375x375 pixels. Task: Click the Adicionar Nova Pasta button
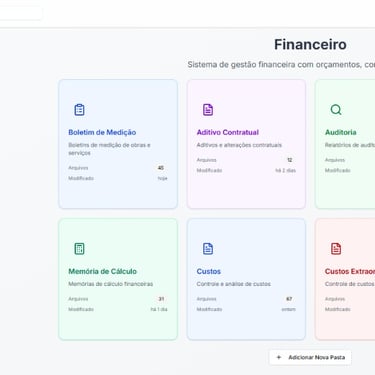point(310,357)
